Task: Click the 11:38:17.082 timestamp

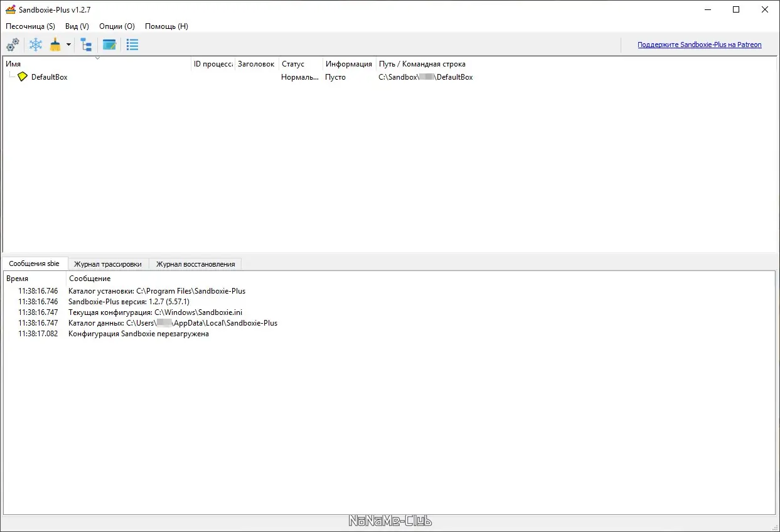Action: pyautogui.click(x=38, y=334)
